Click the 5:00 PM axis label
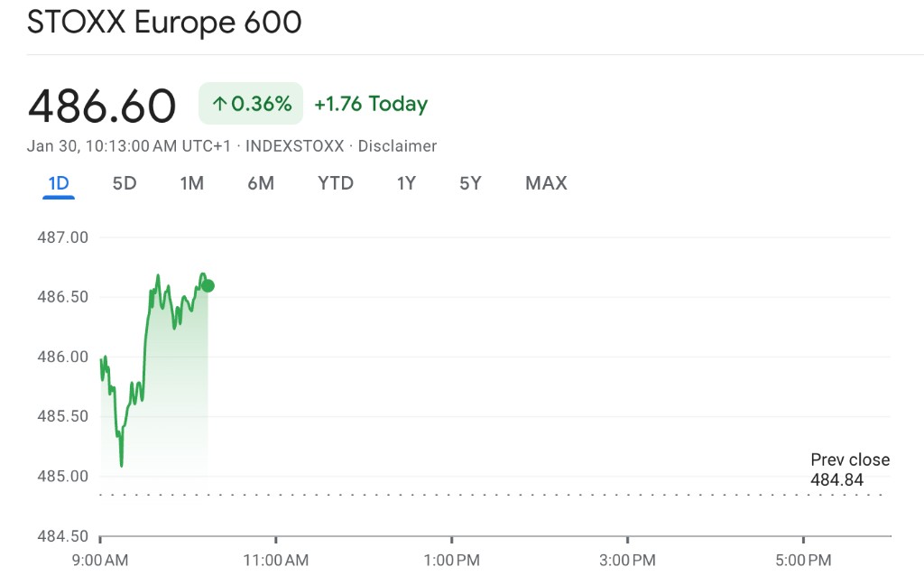 click(803, 561)
